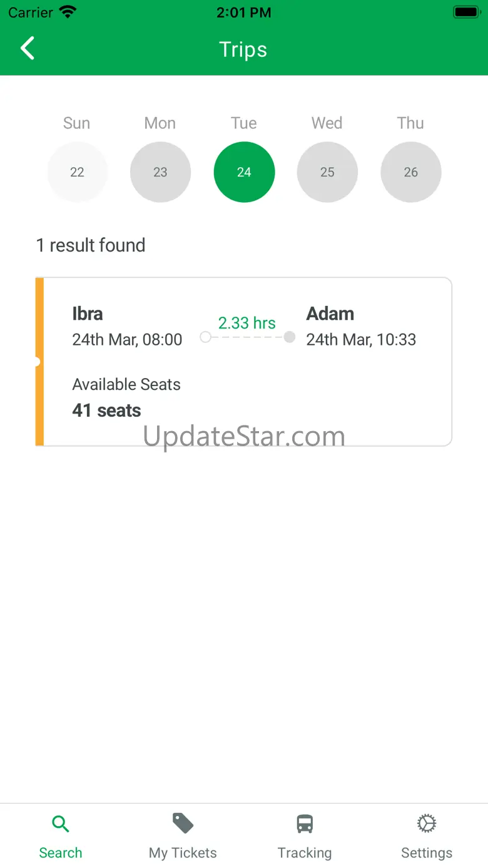Click the orange strip on the trip card
The height and width of the screenshot is (868, 488).
coord(39,362)
